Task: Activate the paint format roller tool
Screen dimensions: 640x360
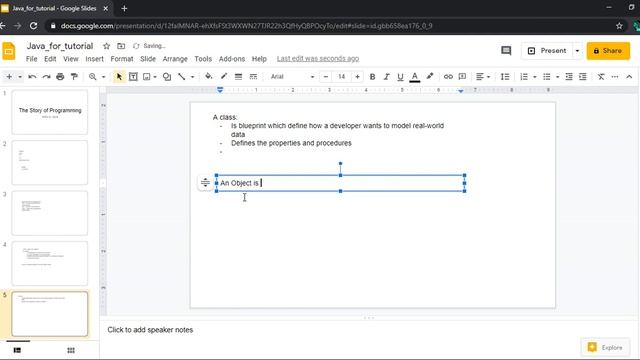Action: 74,77
